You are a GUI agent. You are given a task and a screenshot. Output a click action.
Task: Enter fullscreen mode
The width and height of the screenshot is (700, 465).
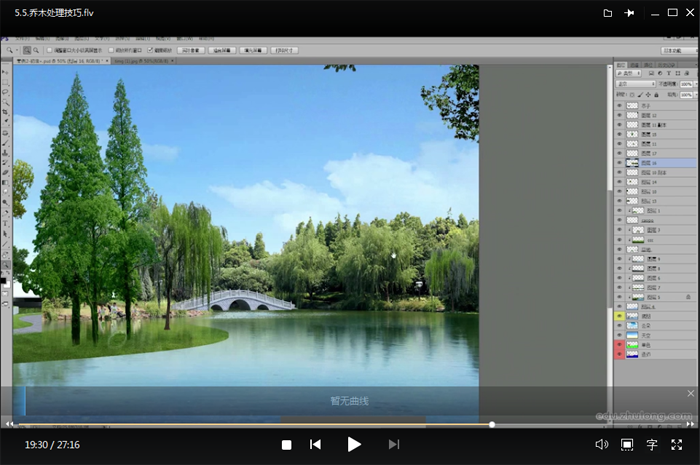(x=678, y=444)
